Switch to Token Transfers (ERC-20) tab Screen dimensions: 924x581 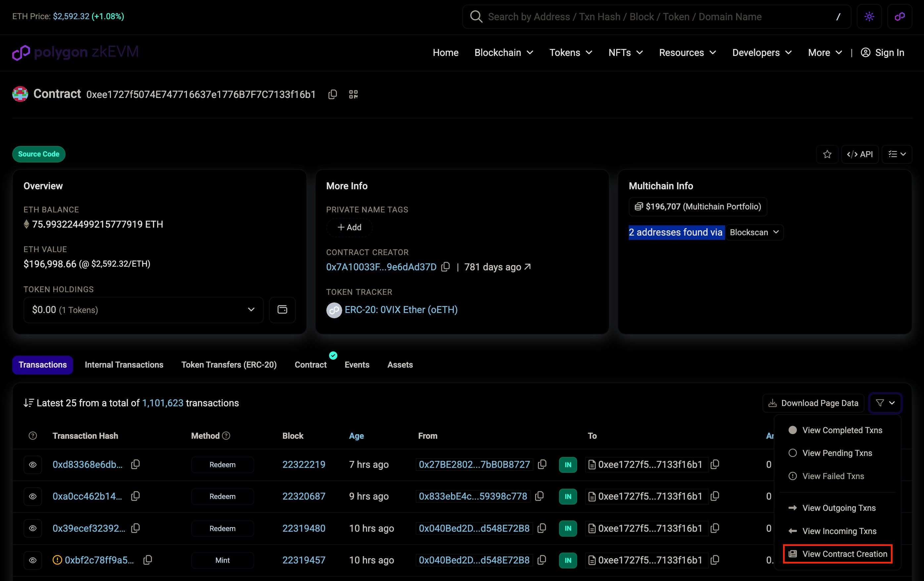[229, 365]
